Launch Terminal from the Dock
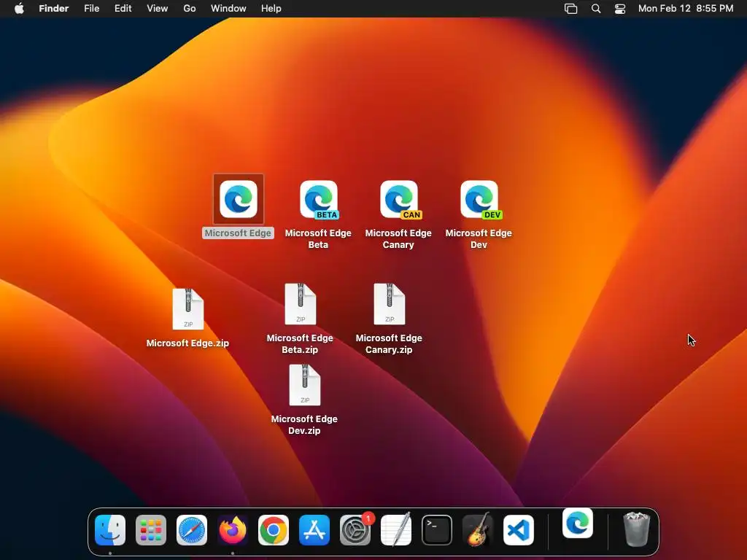747x560 pixels. (x=437, y=530)
